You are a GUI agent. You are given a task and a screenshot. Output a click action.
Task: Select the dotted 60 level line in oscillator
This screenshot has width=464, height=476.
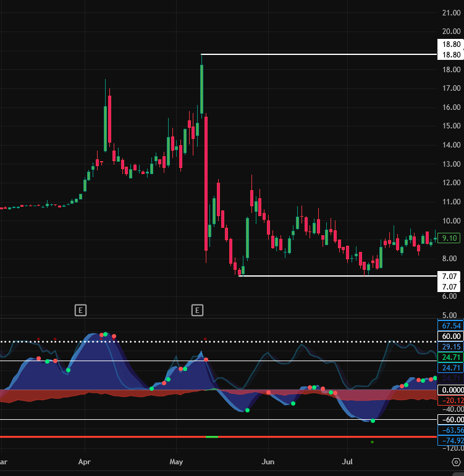(x=218, y=342)
